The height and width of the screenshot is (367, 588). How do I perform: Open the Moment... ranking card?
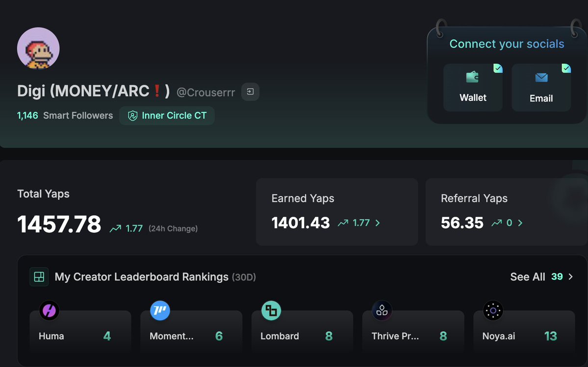coord(191,331)
